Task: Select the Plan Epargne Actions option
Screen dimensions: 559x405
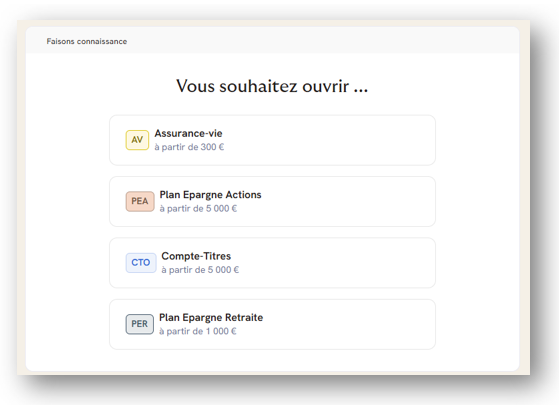Action: 272,201
